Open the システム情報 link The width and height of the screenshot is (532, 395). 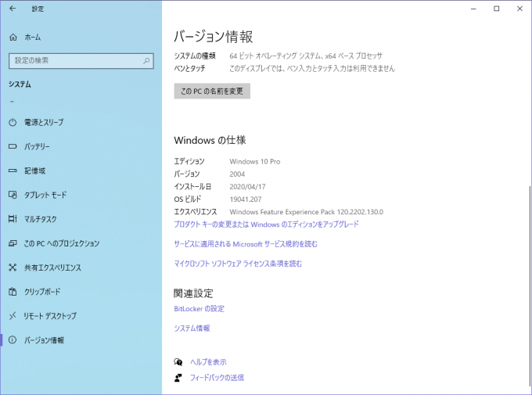(192, 329)
